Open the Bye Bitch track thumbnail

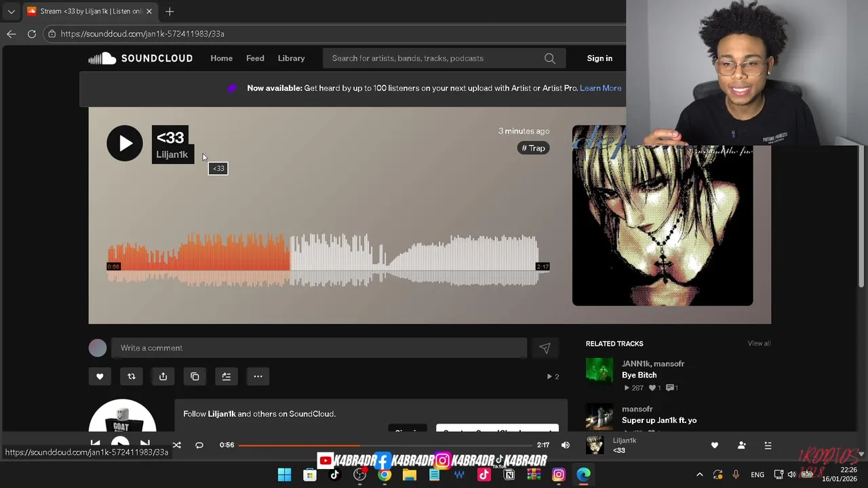point(599,371)
